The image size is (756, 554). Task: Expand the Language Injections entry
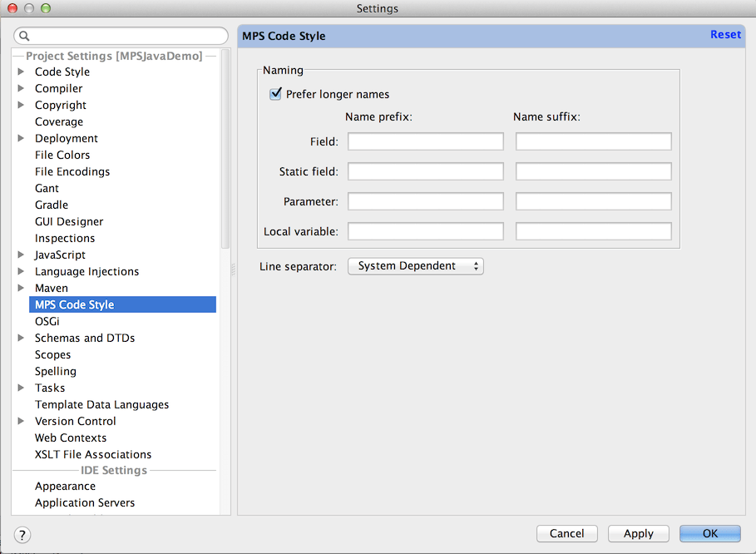click(20, 271)
